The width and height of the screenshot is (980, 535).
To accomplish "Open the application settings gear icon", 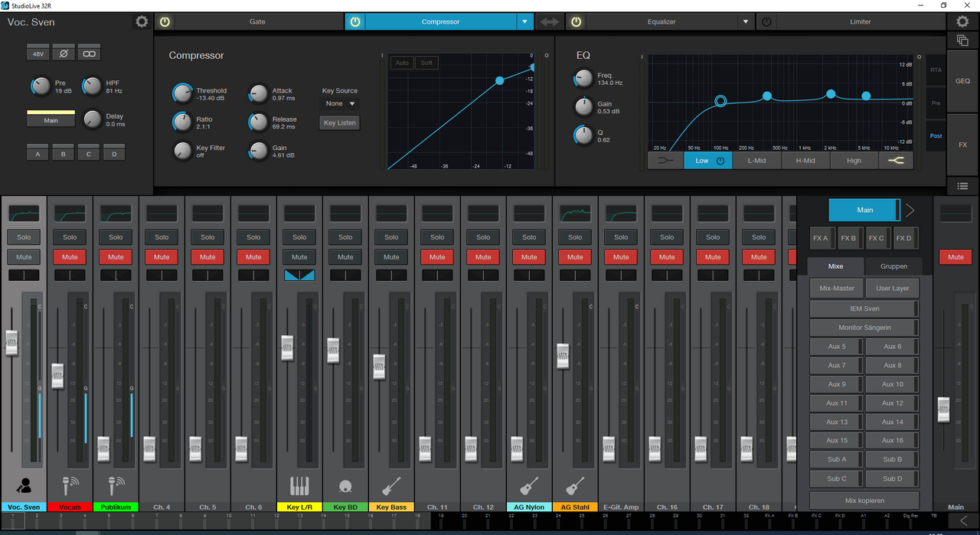I will pyautogui.click(x=963, y=22).
